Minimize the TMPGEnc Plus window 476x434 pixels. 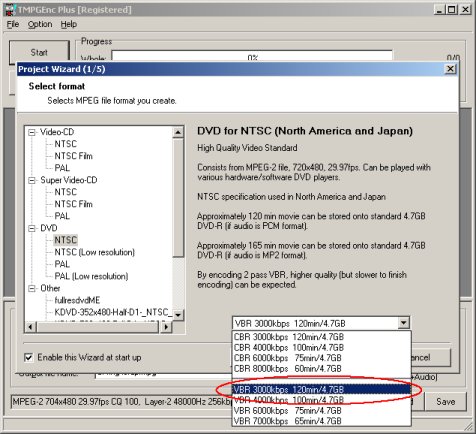click(x=440, y=10)
